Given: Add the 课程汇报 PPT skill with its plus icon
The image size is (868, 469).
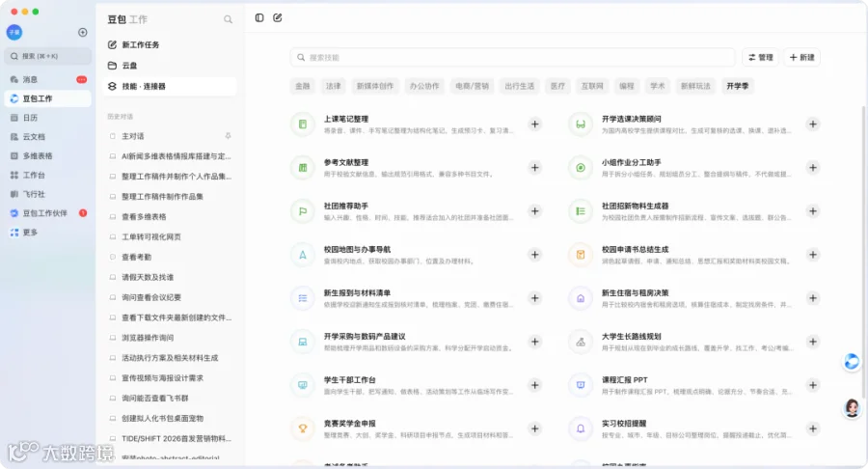Looking at the screenshot, I should click(x=813, y=385).
